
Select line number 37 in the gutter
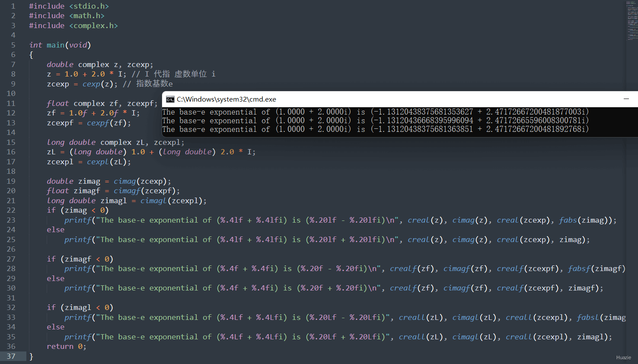[11, 356]
